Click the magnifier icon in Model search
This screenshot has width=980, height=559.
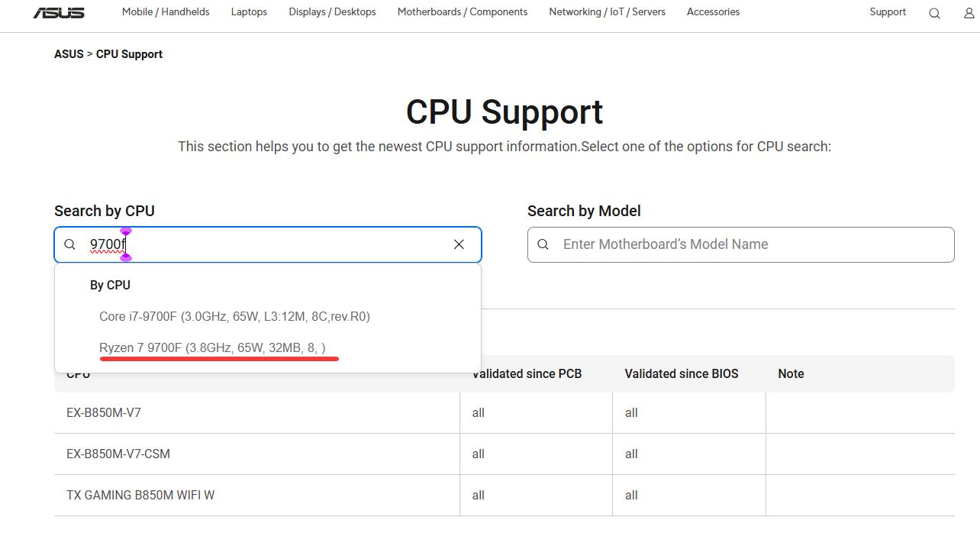543,244
